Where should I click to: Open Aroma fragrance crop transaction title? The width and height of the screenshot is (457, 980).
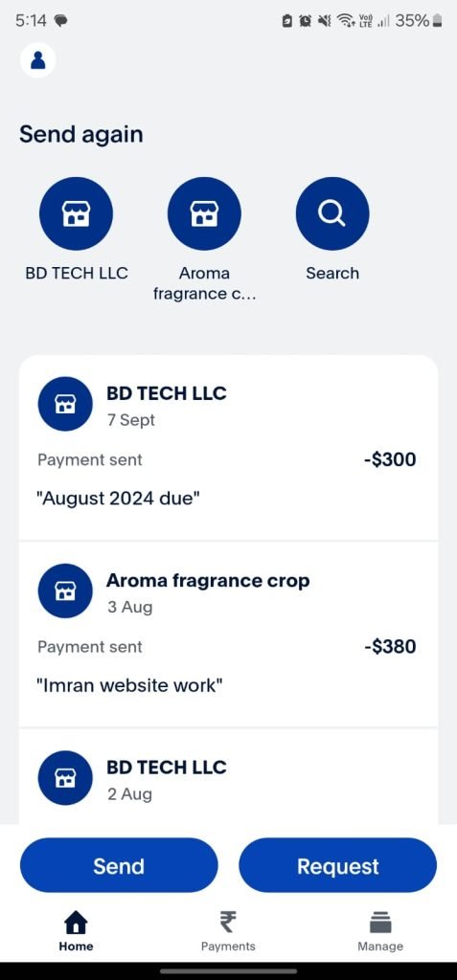(x=208, y=581)
